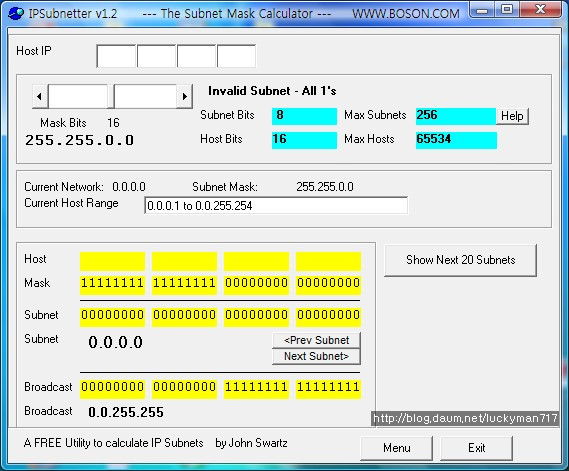Go to previous subnet with Prev Subnet

(x=316, y=340)
